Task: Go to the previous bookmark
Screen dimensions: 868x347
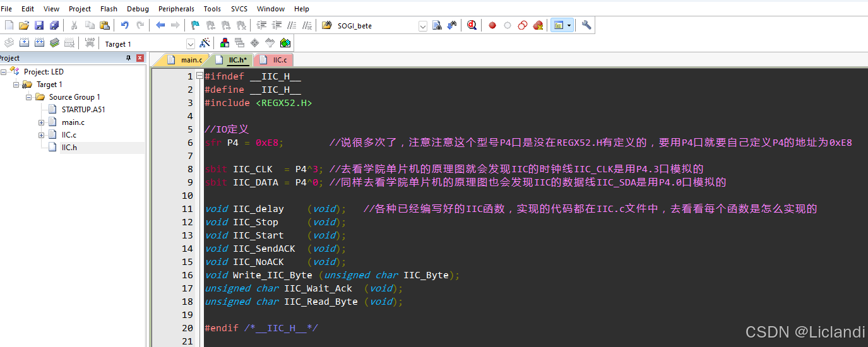Action: coord(210,25)
